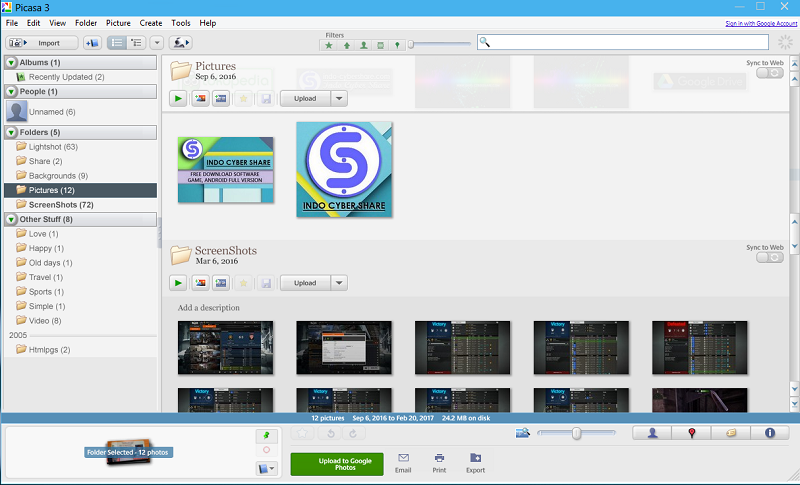Screen dimensions: 800x485
Task: Click the create new album icon
Action: (x=92, y=43)
